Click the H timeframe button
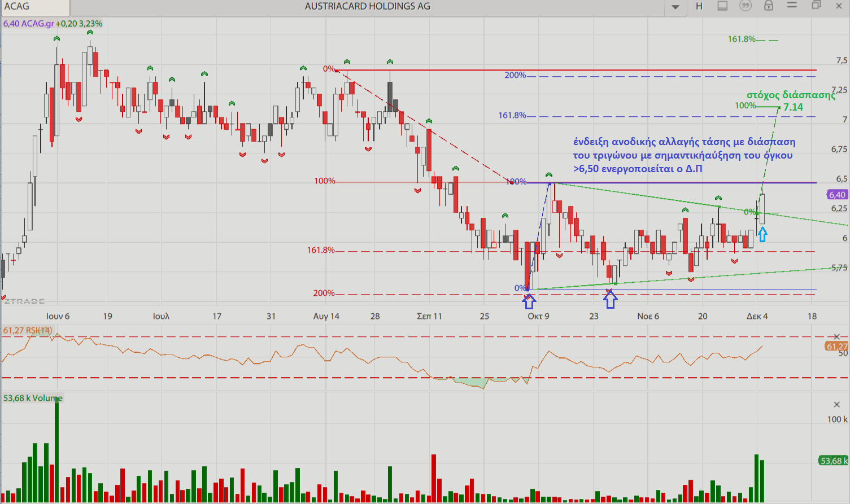 (699, 6)
